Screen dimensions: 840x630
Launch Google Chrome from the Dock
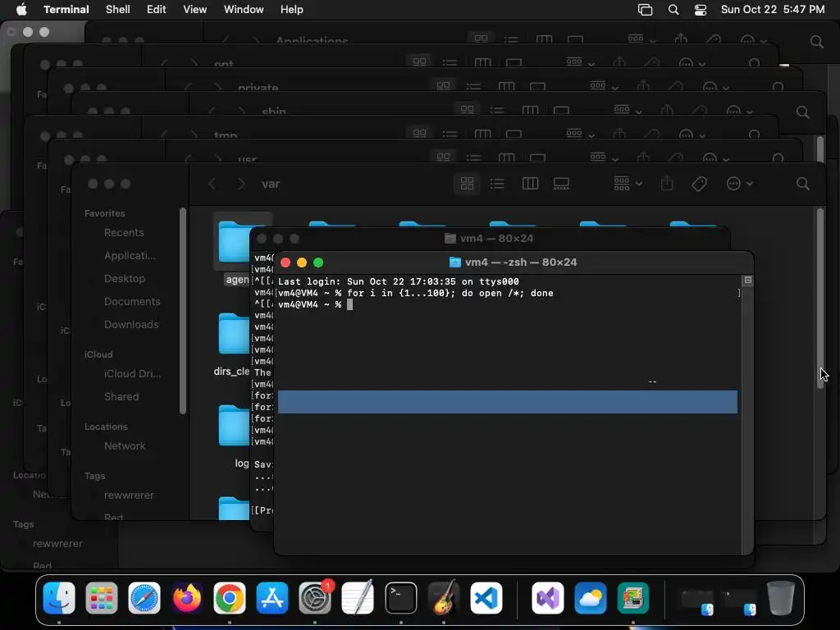point(230,598)
